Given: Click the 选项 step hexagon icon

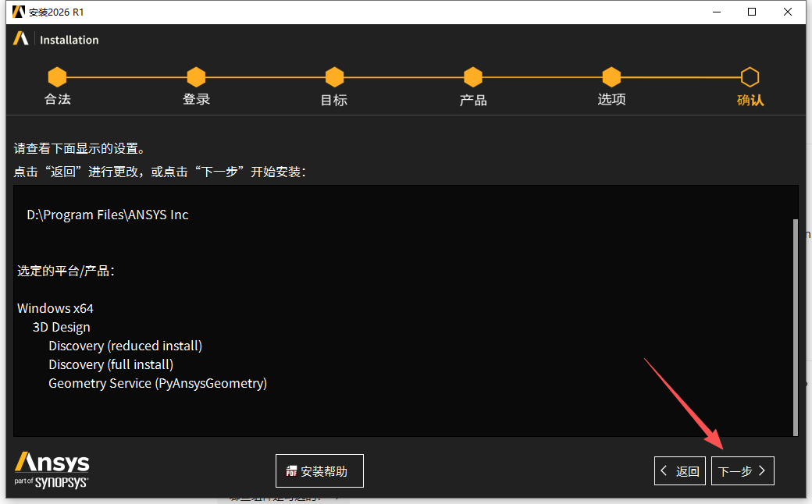Looking at the screenshot, I should tap(611, 78).
